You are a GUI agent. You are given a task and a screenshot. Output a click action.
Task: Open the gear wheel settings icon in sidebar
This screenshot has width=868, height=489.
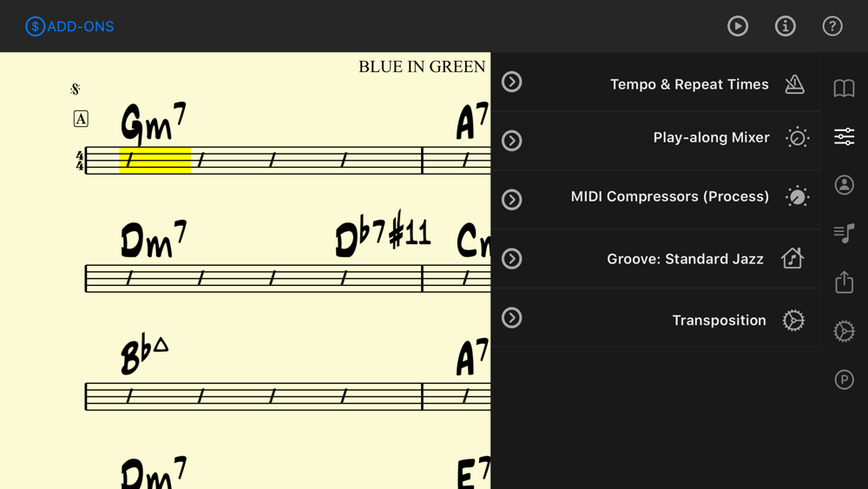845,331
